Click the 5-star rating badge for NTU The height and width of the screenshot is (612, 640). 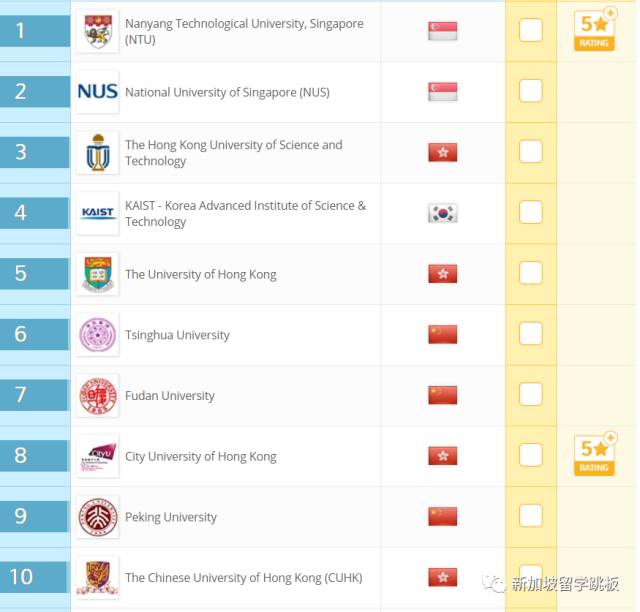coord(594,31)
